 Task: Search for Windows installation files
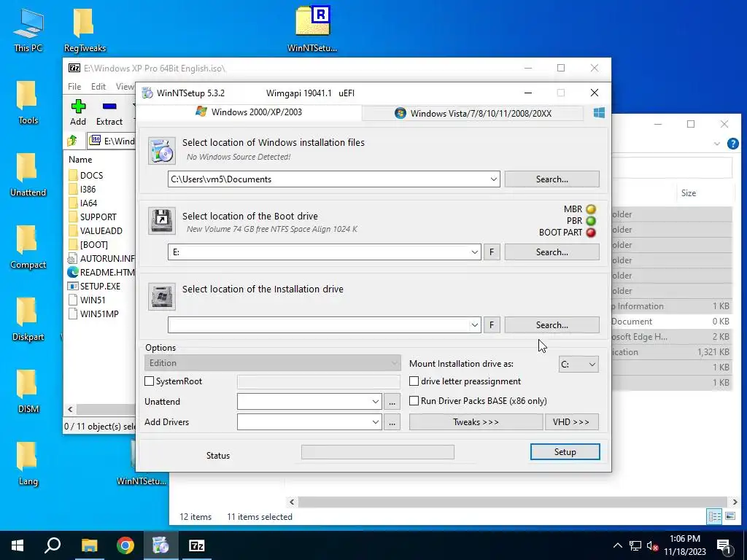click(551, 179)
